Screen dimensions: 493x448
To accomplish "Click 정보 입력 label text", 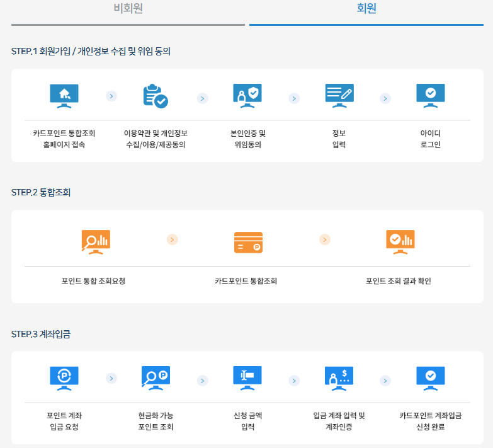I will [x=339, y=139].
